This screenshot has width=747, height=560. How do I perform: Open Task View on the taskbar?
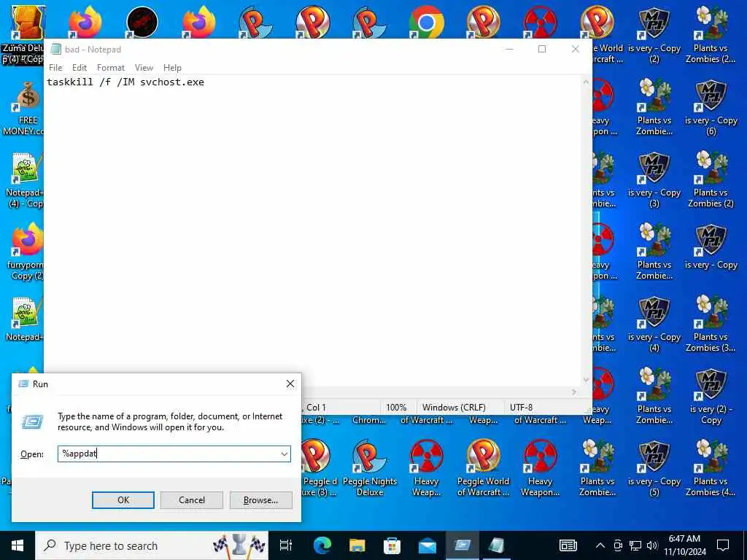point(286,545)
